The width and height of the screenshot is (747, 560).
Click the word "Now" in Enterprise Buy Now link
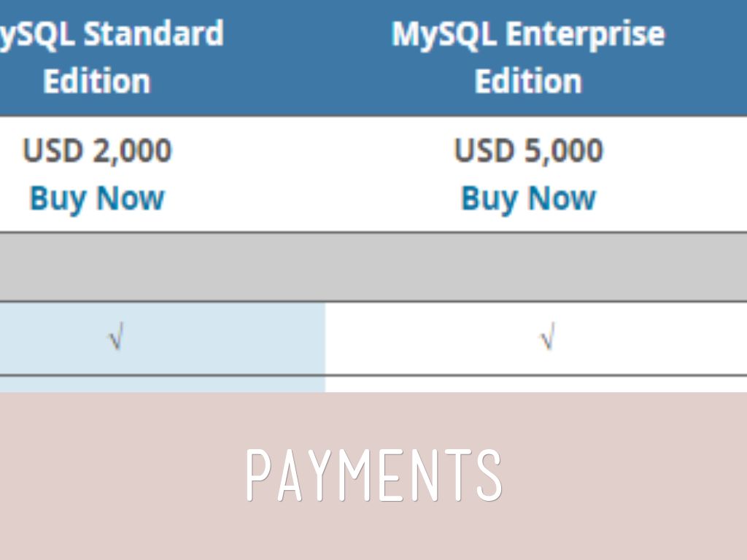[x=562, y=198]
